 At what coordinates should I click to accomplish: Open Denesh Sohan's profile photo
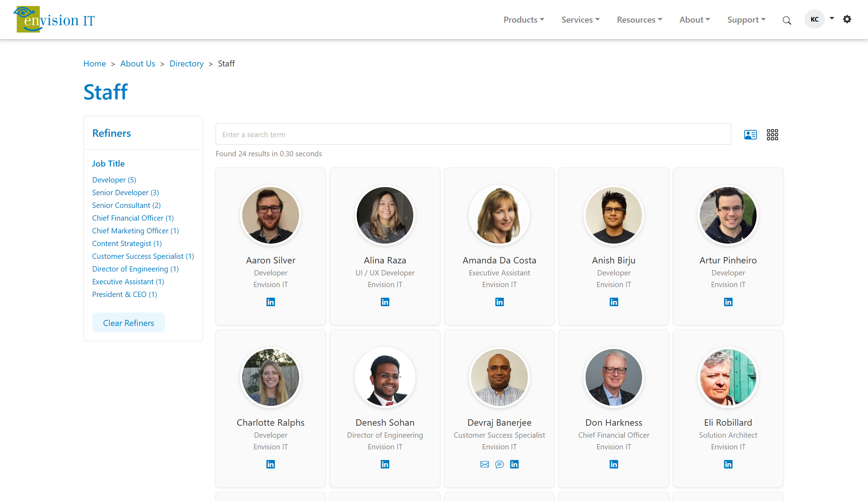[385, 378]
